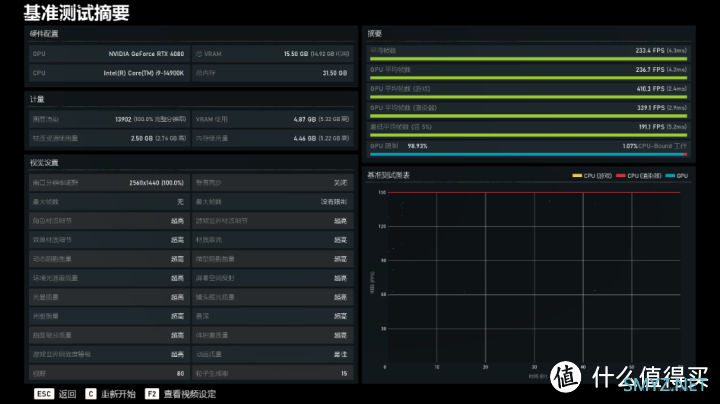This screenshot has height=404, width=720.
Task: Select the 基准测试摘要 page title
Action: point(76,12)
